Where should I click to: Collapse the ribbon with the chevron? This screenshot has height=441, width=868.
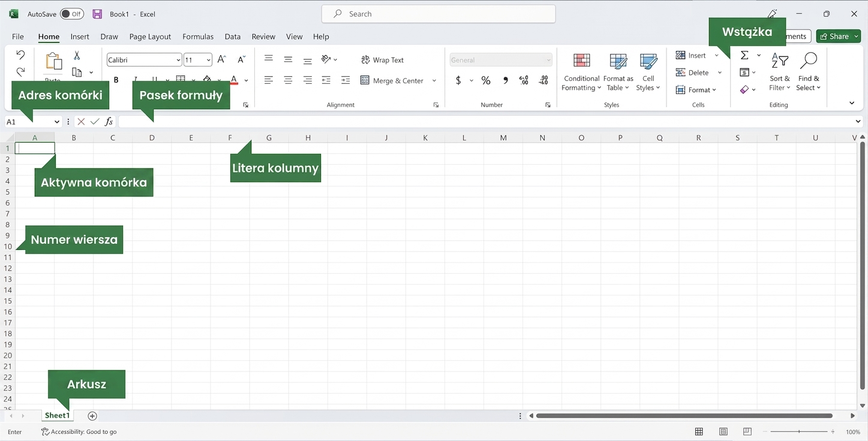tap(852, 103)
